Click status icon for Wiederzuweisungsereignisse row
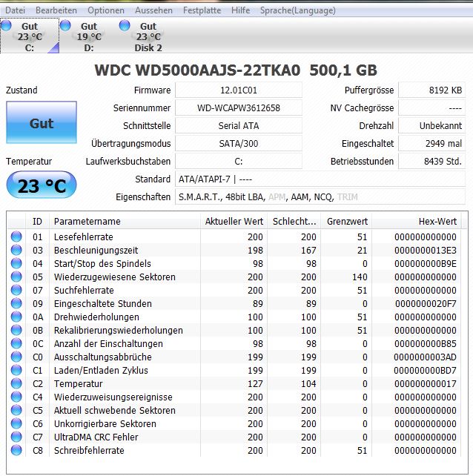 click(x=16, y=397)
